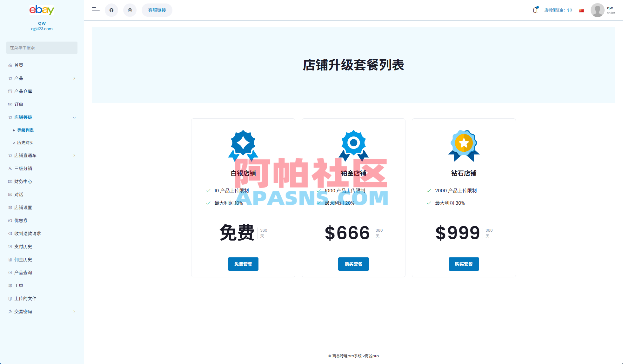
Task: Click the printer icon to print
Action: coord(130,10)
